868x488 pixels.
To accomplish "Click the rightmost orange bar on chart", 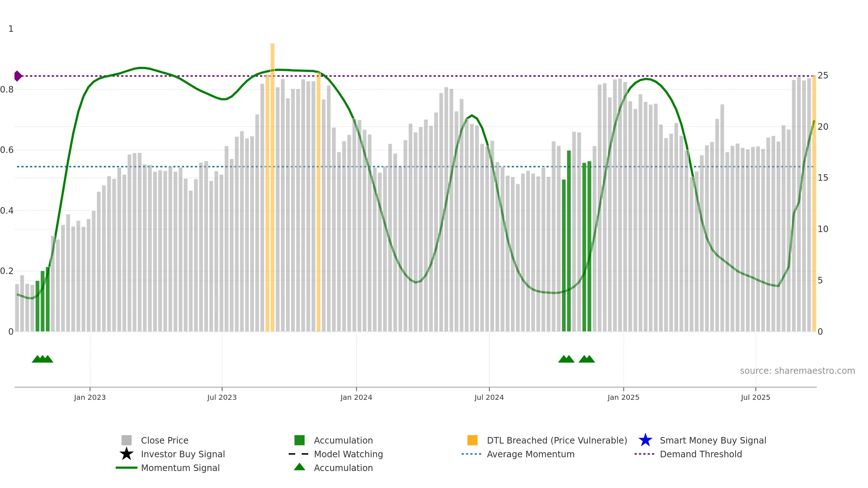I will coord(814,203).
